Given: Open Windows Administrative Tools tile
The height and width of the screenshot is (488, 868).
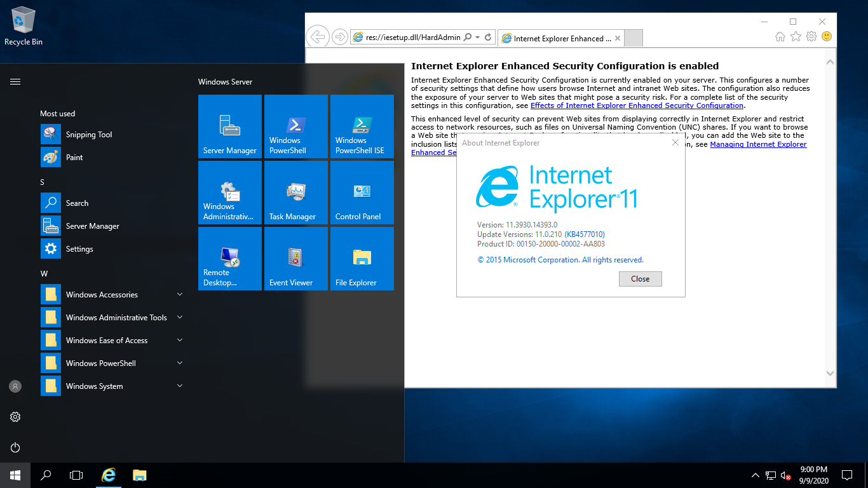Looking at the screenshot, I should click(230, 193).
